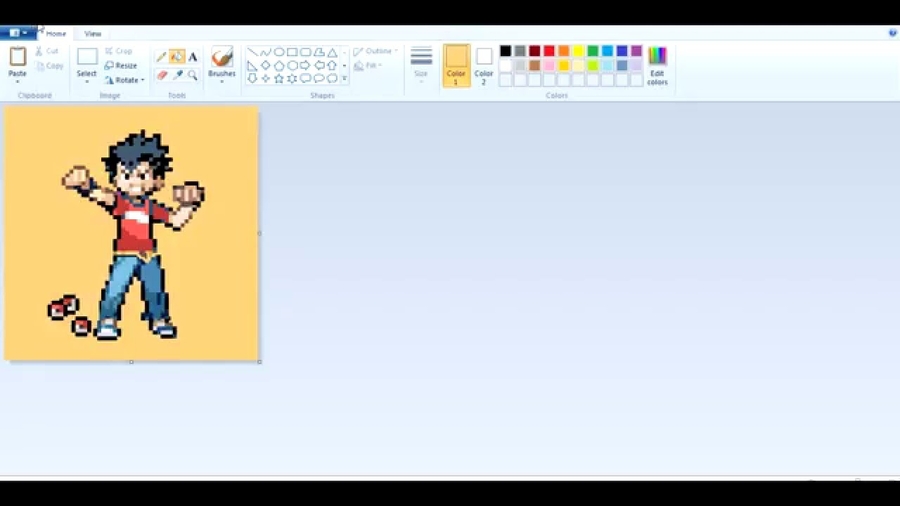Set Color 1 as active color
Viewport: 900px width, 506px height.
pos(456,65)
